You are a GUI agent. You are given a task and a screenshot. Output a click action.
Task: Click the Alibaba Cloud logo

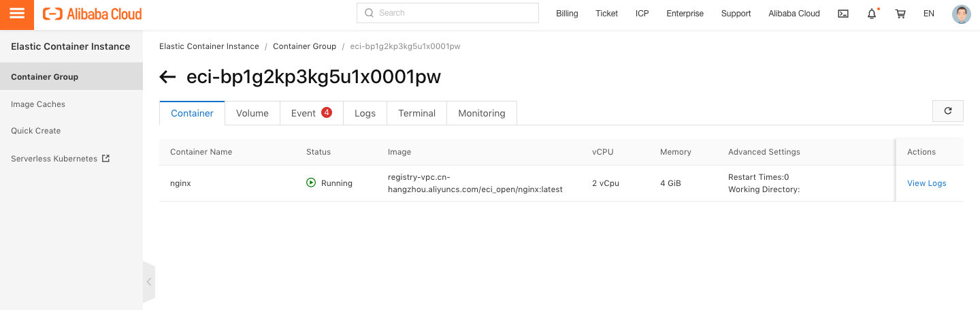pos(93,14)
